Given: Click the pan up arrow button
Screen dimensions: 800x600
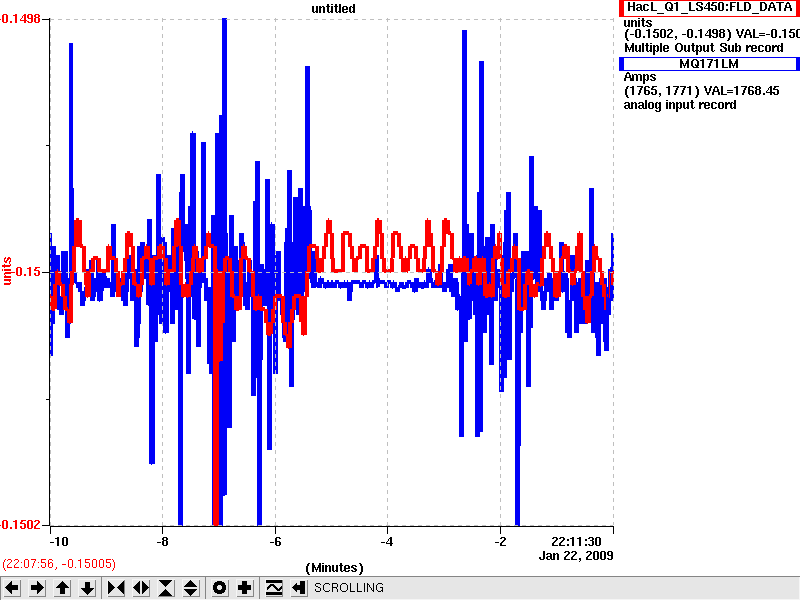Looking at the screenshot, I should (x=62, y=588).
